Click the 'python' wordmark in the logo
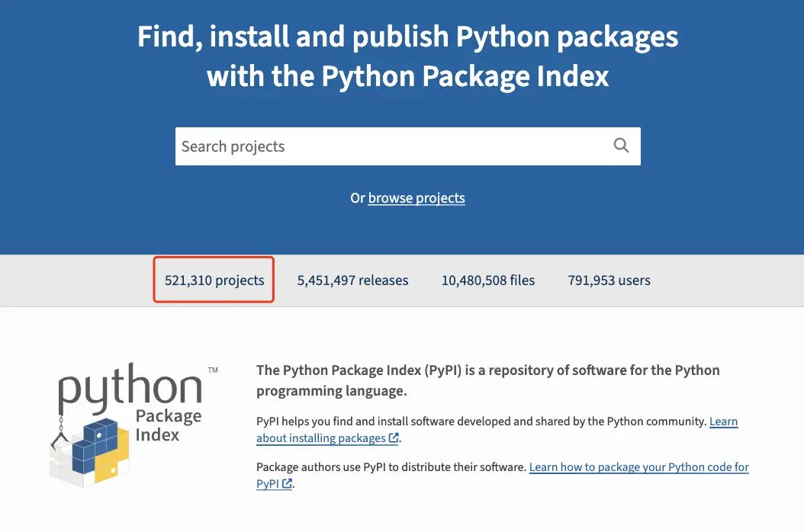The height and width of the screenshot is (532, 804). [130, 386]
